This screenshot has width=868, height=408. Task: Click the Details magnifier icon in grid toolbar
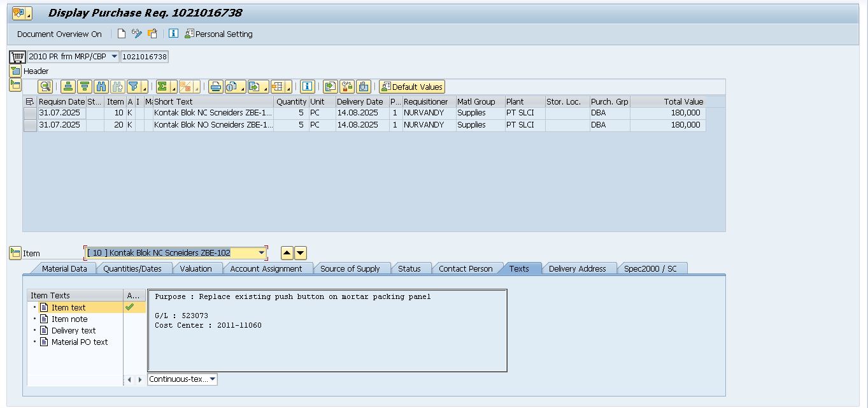45,87
